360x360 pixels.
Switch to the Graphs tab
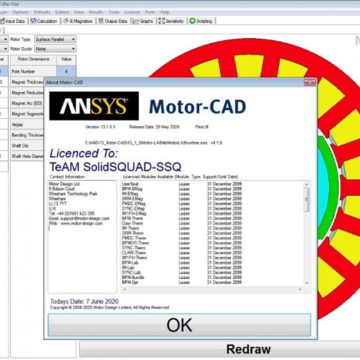tap(143, 21)
